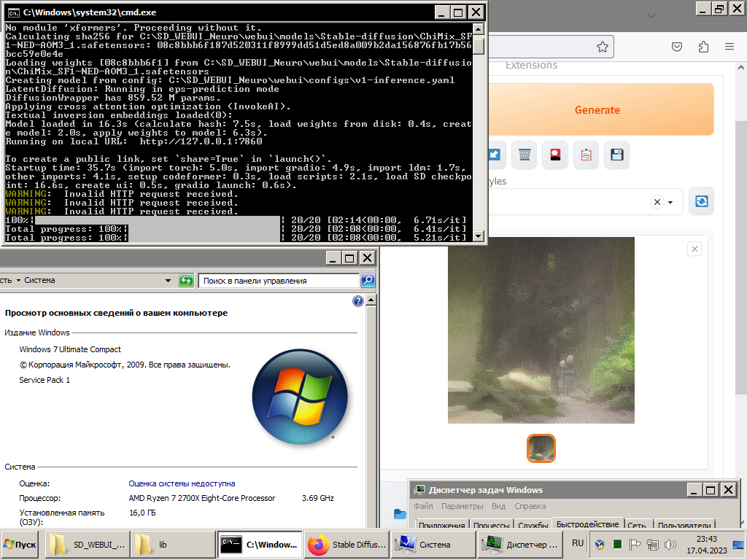Switch to the Extensions tab in web UI
The image size is (747, 560).
tap(531, 65)
